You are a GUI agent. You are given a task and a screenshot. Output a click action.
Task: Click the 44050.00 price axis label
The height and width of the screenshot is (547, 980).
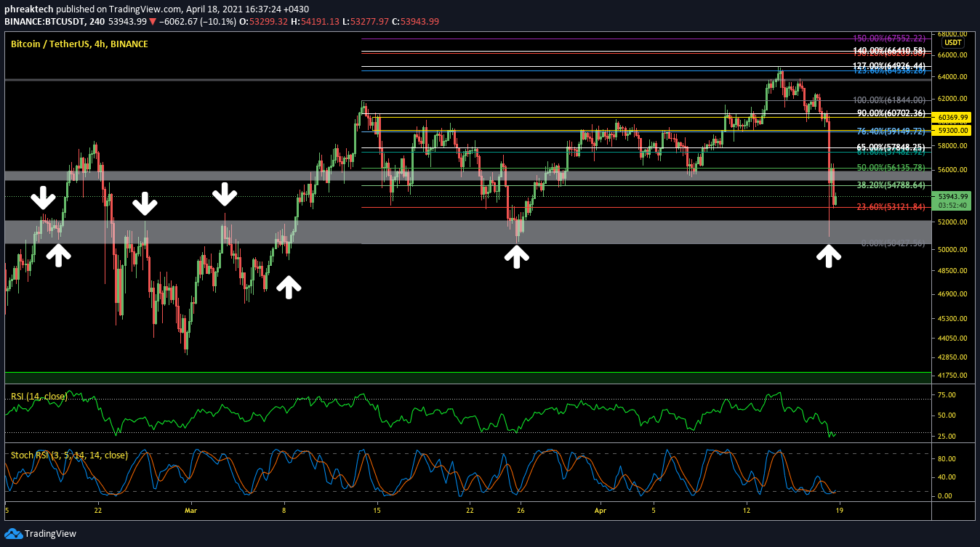952,339
